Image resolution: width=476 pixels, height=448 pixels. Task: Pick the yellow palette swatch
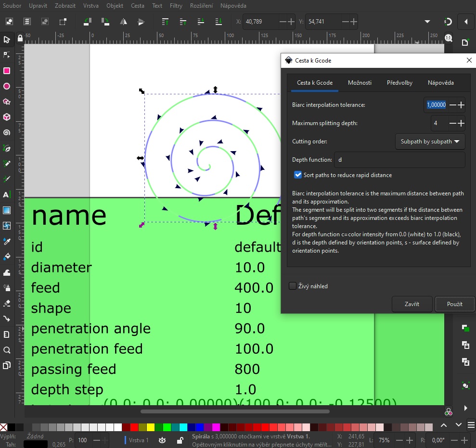tap(151, 427)
